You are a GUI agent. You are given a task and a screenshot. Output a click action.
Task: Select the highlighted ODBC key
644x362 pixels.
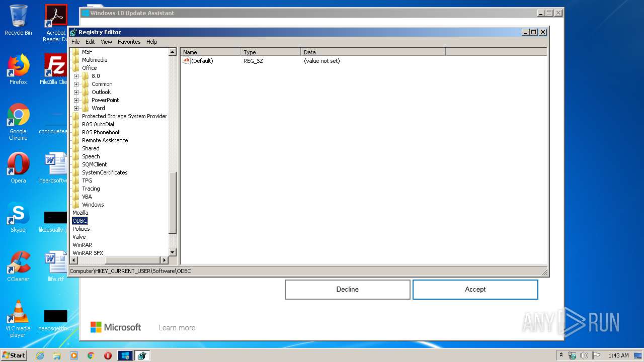(79, 221)
